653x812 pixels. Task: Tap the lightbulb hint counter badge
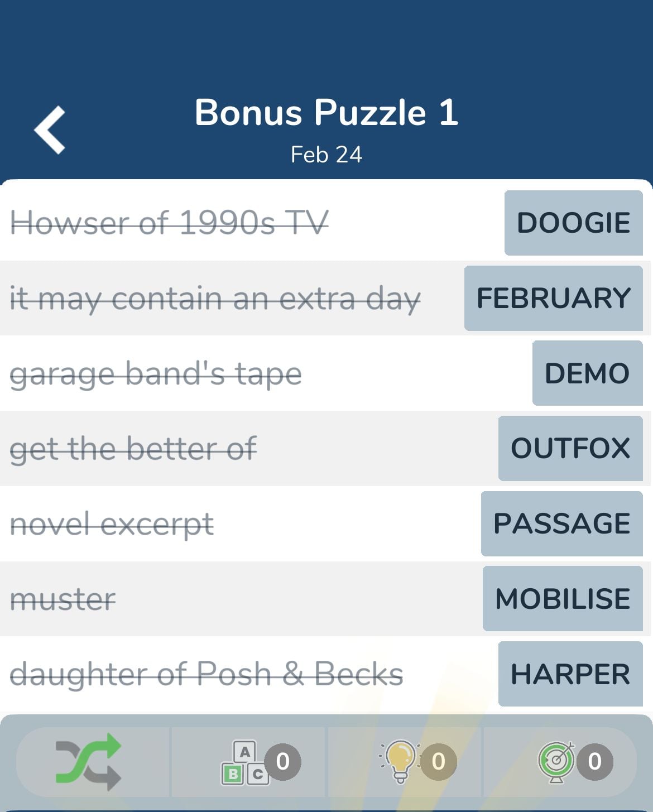(x=439, y=761)
